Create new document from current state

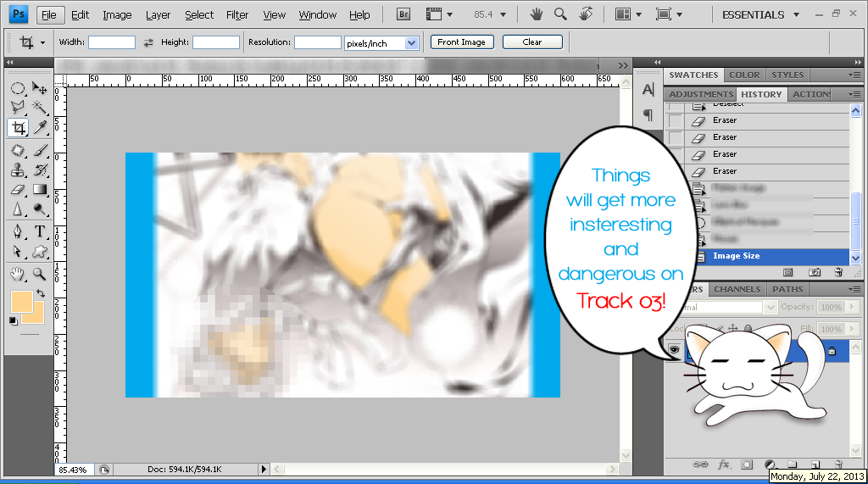click(787, 272)
